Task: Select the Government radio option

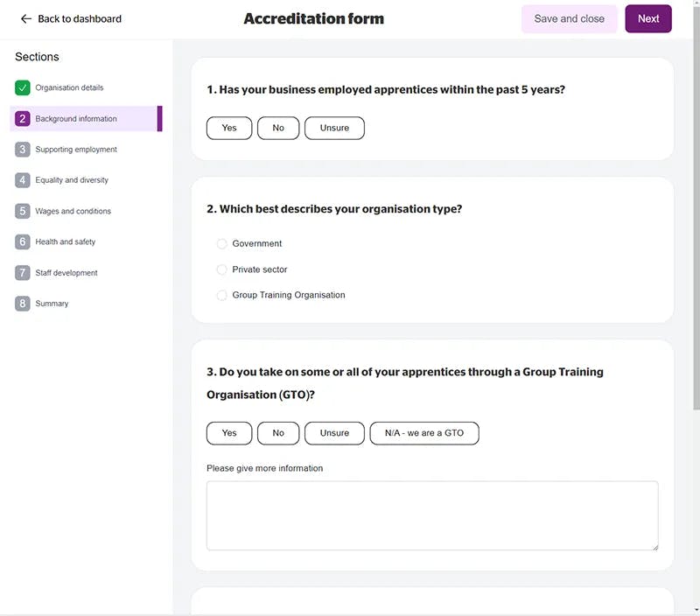Action: [222, 244]
